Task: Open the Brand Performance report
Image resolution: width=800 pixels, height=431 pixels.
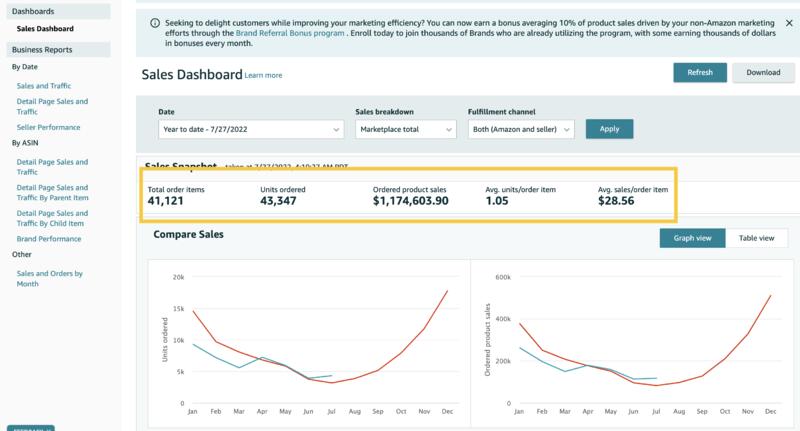Action: tap(49, 239)
